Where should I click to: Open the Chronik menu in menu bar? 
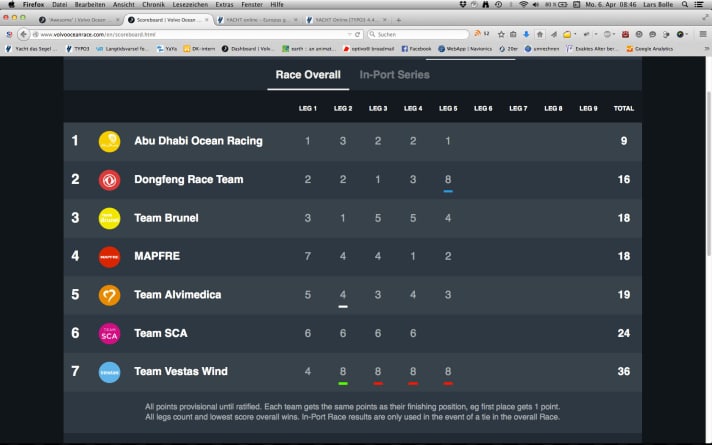click(154, 5)
